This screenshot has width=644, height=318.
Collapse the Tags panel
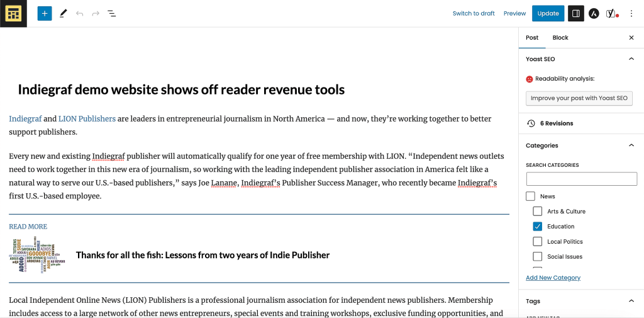[x=631, y=301]
